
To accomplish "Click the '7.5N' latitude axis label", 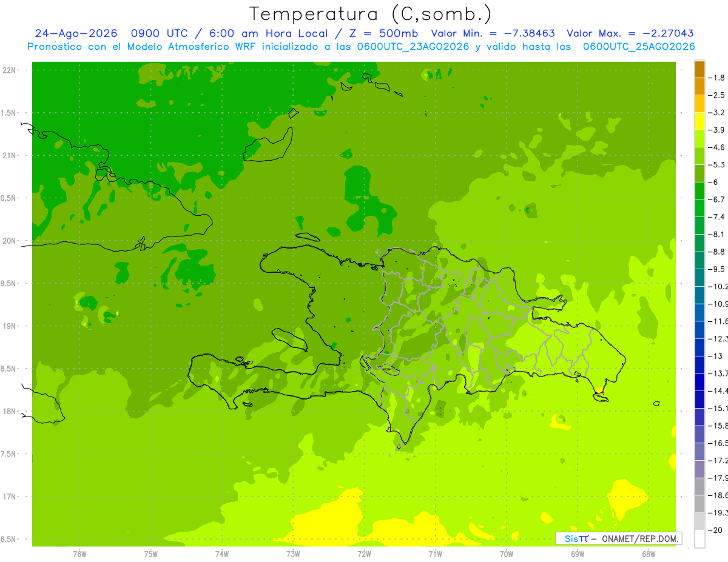I will pos(9,454).
